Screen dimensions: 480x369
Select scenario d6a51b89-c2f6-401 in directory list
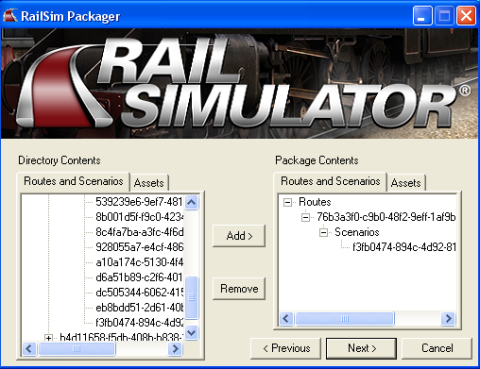[139, 278]
